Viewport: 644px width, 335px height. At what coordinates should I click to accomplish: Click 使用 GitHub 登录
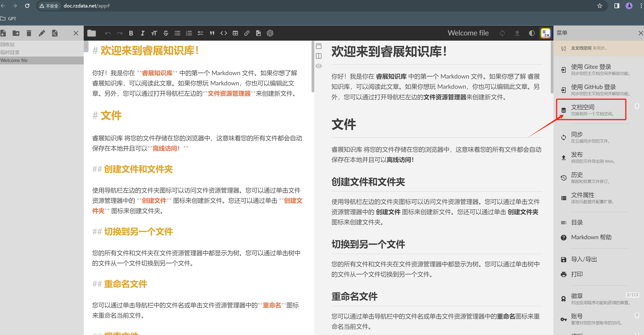[593, 87]
